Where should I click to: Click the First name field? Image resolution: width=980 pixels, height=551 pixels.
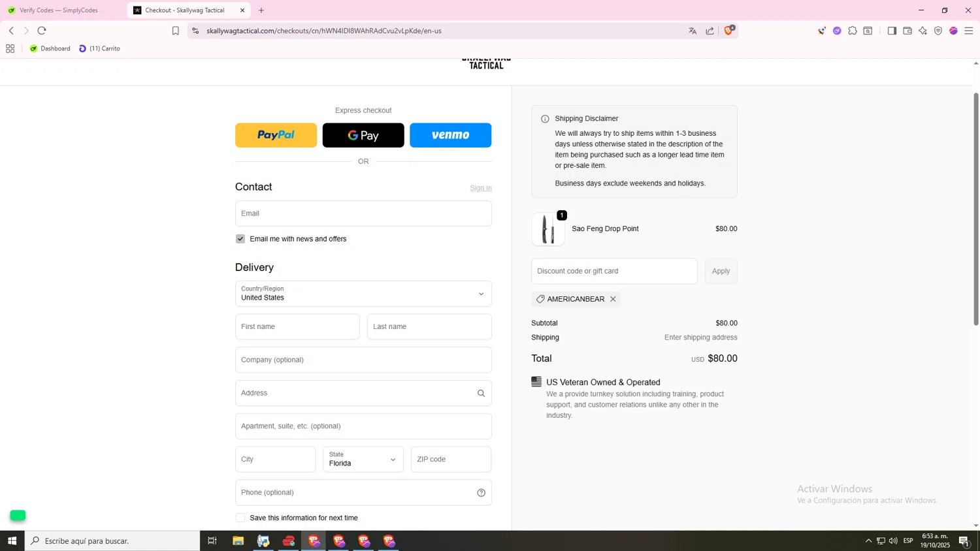click(297, 327)
